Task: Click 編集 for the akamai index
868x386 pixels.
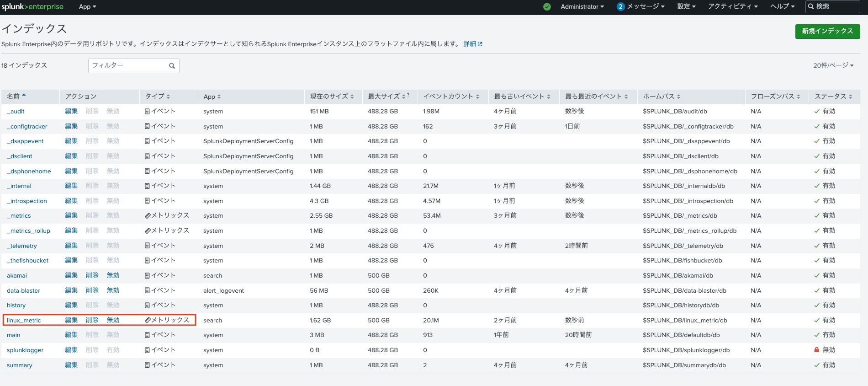Action: [71, 275]
